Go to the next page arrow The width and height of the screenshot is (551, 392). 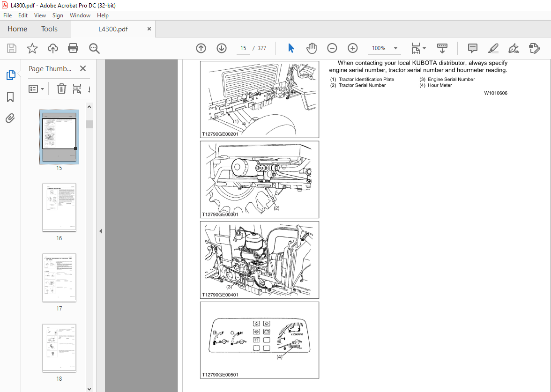(221, 48)
